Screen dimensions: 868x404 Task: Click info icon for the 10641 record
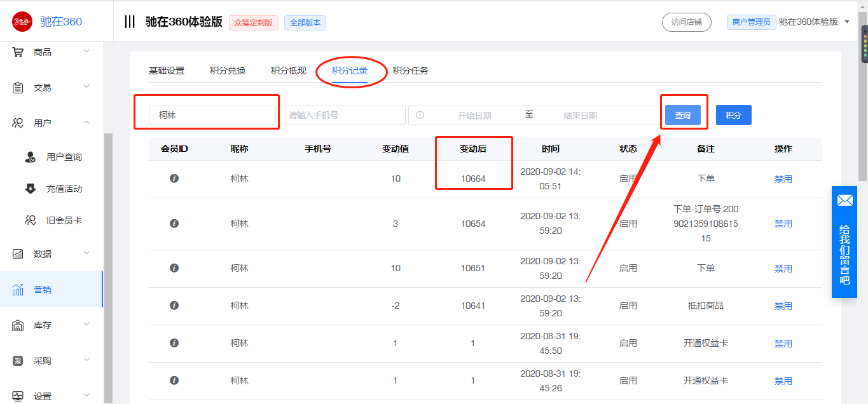point(174,306)
